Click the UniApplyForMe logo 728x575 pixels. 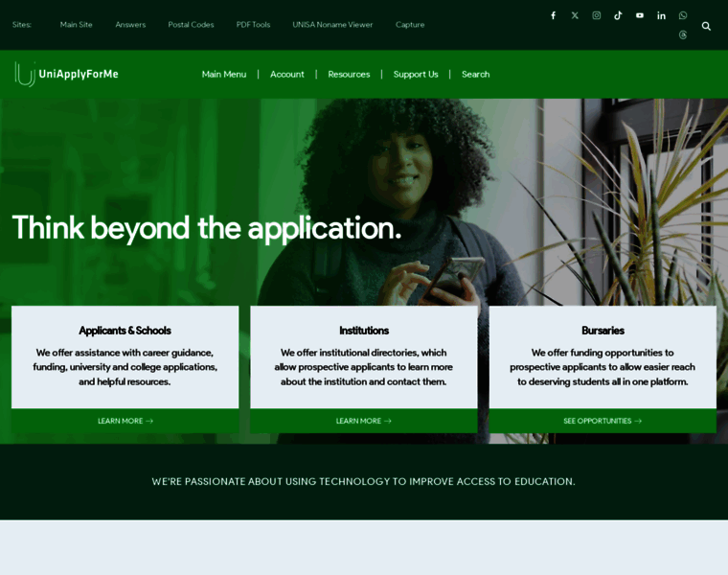coord(66,74)
